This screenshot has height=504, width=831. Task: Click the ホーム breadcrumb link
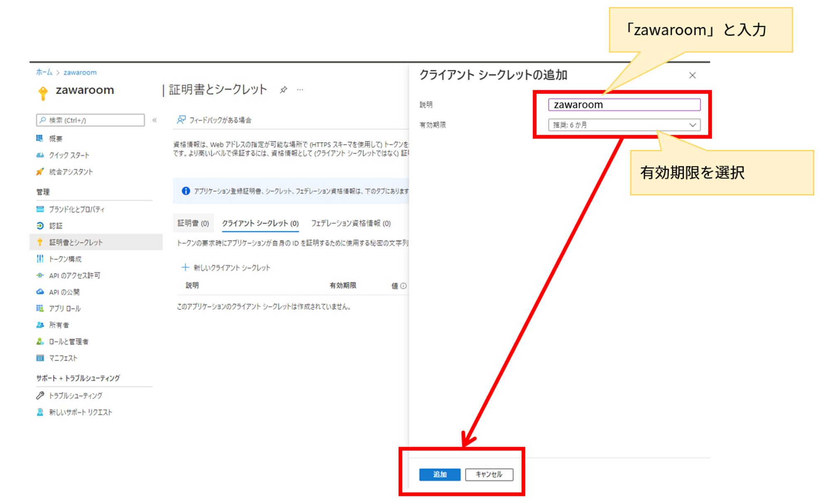click(44, 72)
